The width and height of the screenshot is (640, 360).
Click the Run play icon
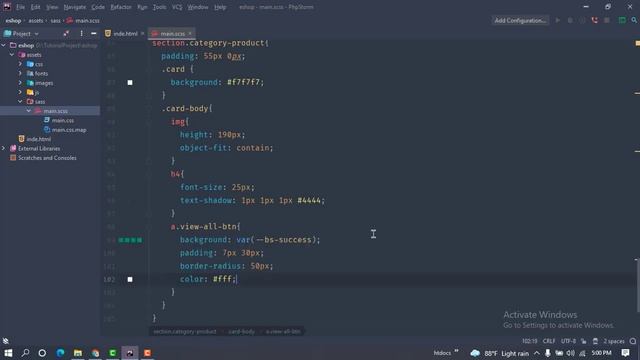[x=558, y=20]
